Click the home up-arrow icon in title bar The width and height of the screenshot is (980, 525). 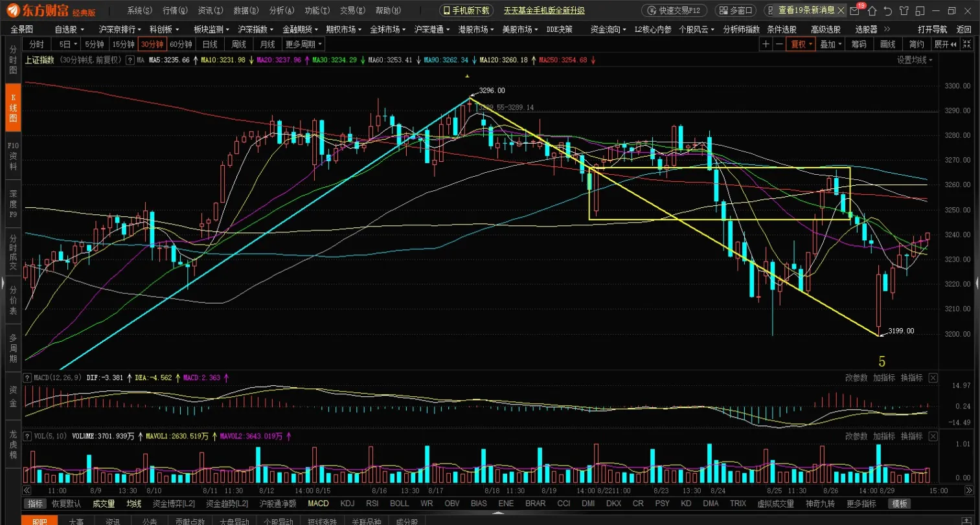coord(872,10)
